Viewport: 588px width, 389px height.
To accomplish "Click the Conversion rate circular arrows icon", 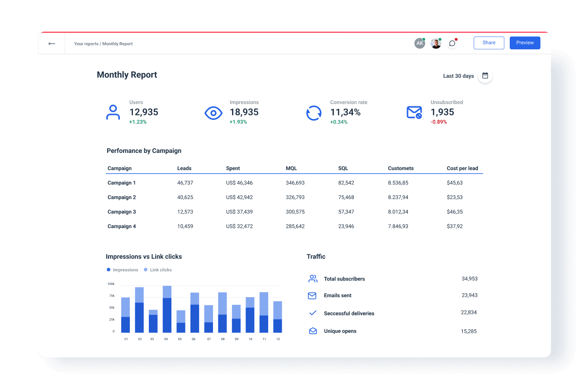I will tap(314, 113).
